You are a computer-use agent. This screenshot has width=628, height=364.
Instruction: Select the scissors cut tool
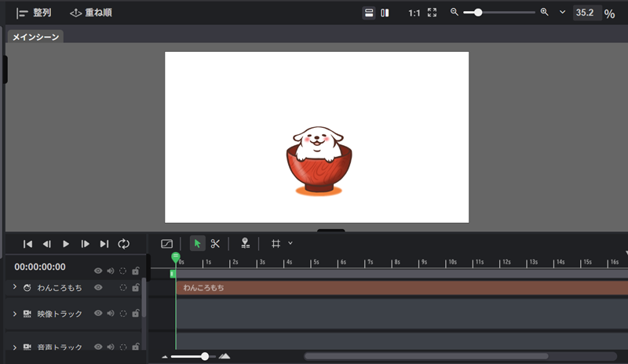(215, 244)
